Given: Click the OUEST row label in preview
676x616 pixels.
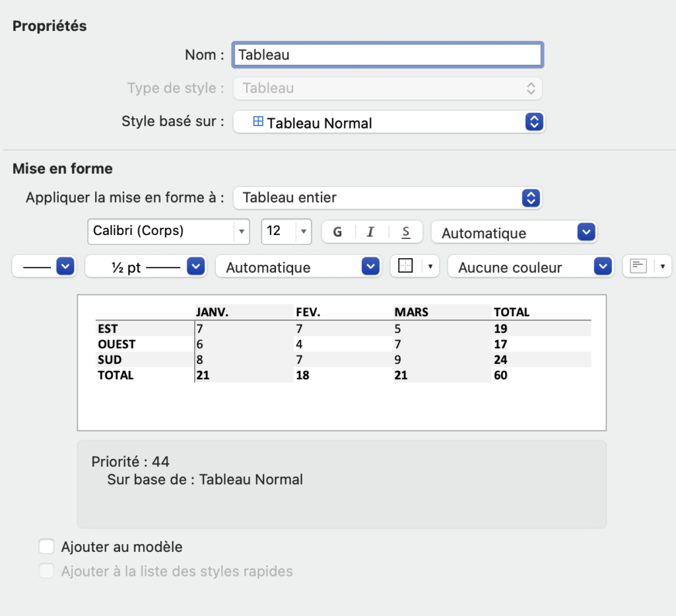Looking at the screenshot, I should tap(116, 344).
